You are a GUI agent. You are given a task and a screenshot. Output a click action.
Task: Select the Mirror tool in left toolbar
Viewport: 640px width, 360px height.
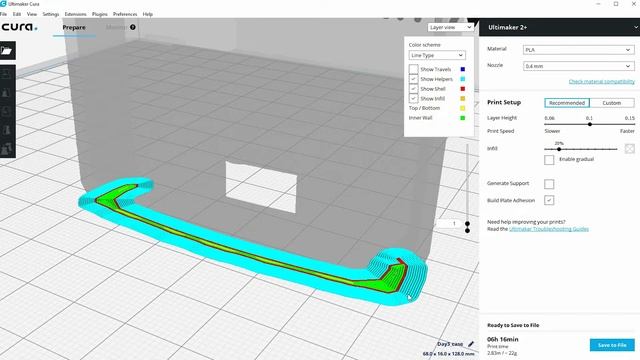(x=7, y=130)
